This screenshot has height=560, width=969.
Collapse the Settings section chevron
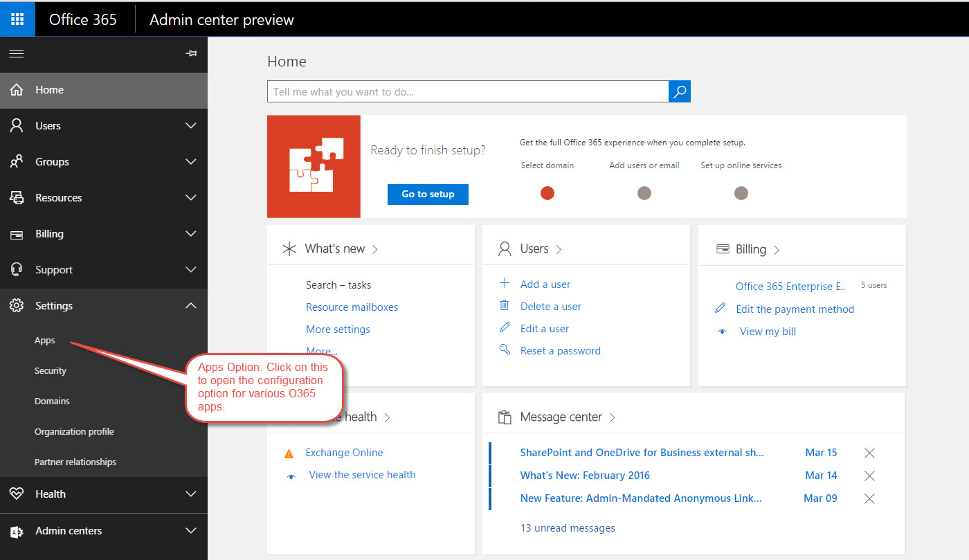tap(191, 306)
